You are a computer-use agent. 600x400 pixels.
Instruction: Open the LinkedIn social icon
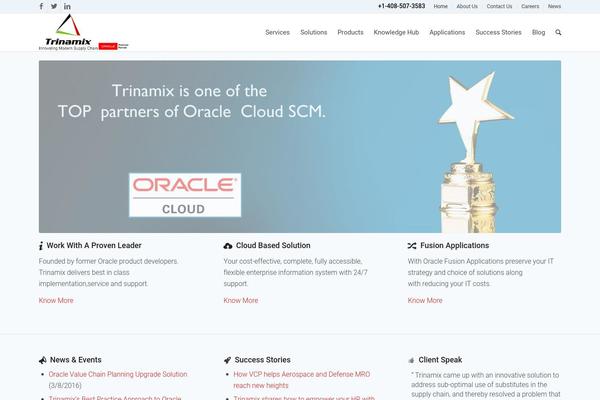click(67, 6)
